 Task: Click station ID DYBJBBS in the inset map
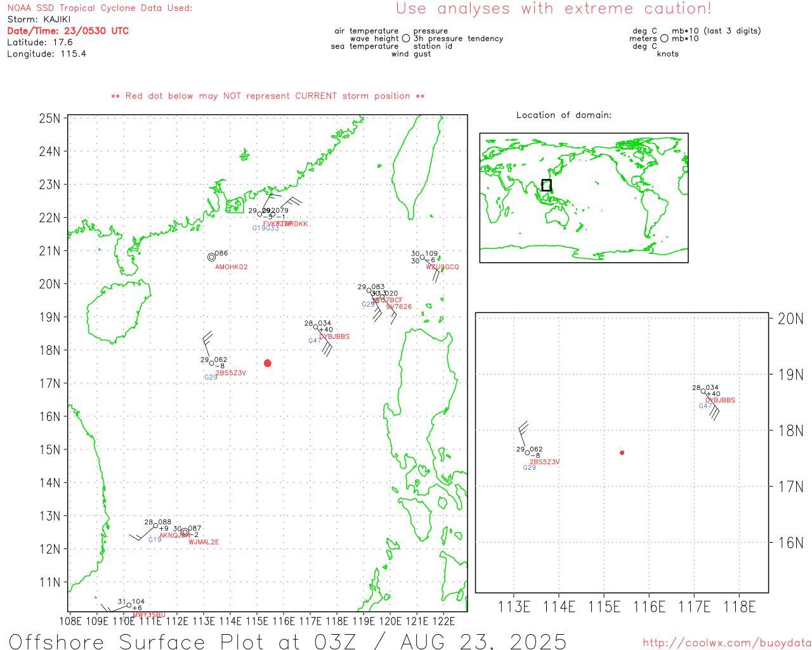721,401
